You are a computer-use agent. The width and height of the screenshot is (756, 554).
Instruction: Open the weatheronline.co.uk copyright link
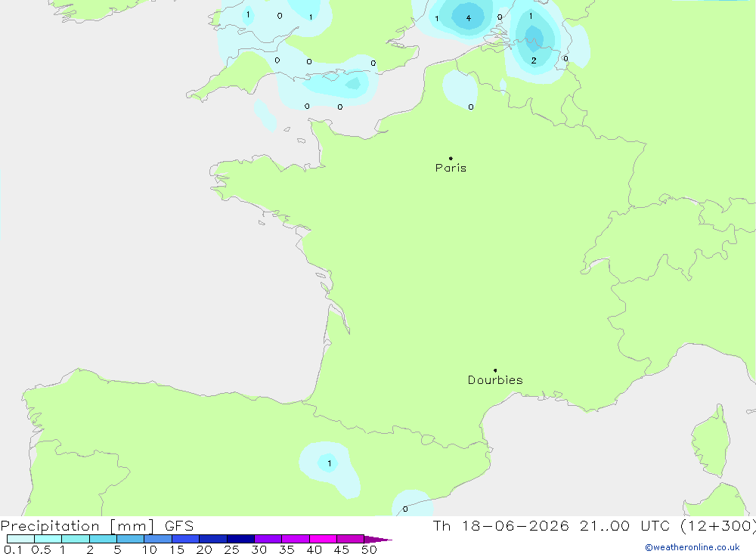point(692,547)
